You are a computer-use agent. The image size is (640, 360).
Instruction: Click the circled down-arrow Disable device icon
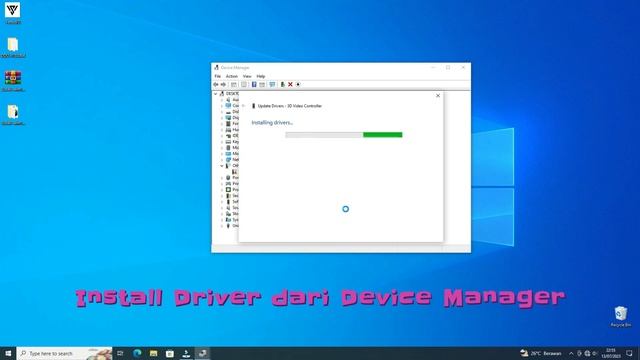(298, 84)
